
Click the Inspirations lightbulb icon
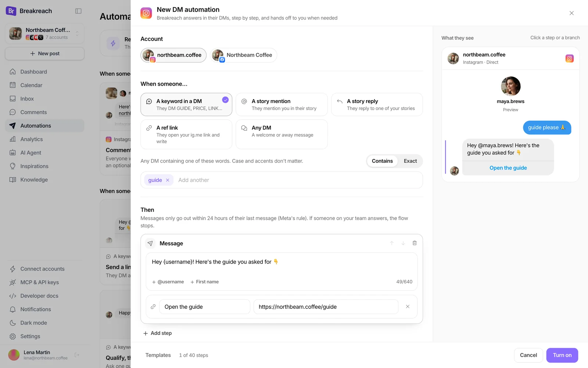click(x=13, y=166)
